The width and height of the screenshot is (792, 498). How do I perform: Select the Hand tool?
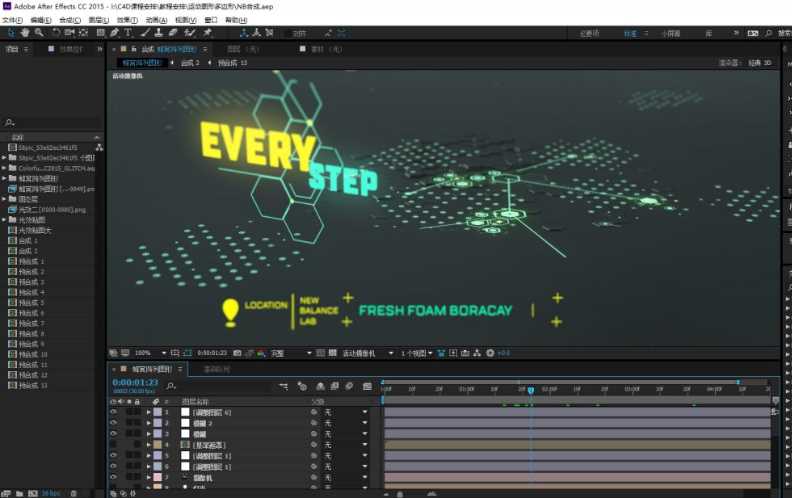(x=25, y=33)
